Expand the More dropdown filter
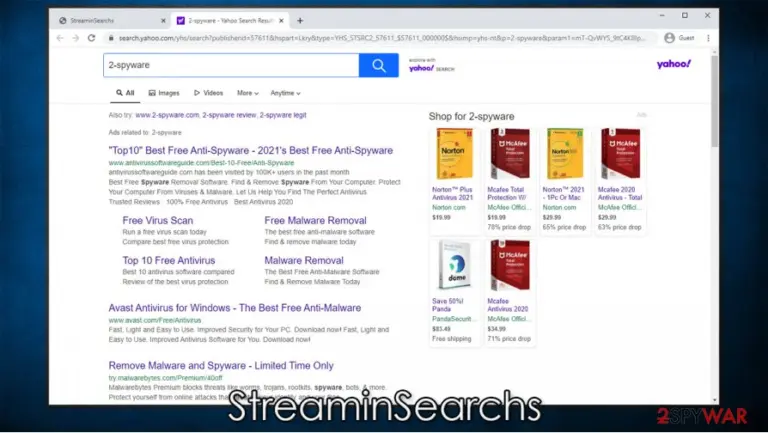The image size is (768, 433). coord(247,93)
